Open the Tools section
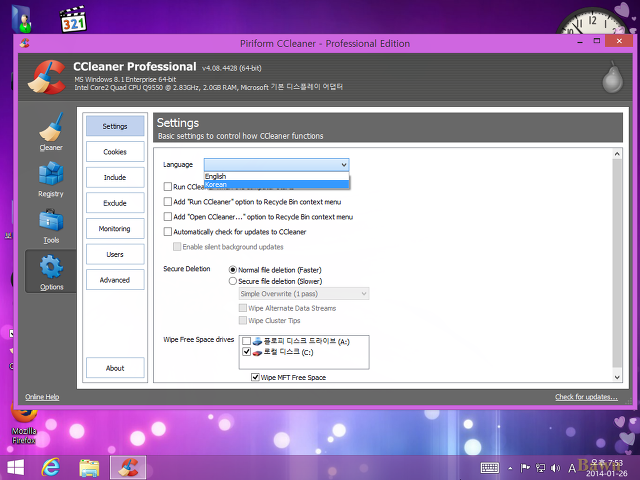640x480 pixels. click(51, 227)
